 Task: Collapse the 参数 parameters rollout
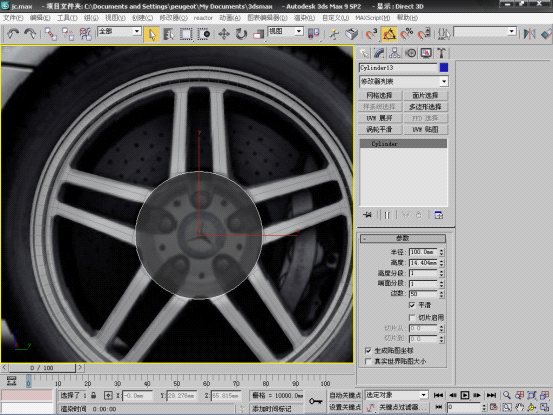403,238
